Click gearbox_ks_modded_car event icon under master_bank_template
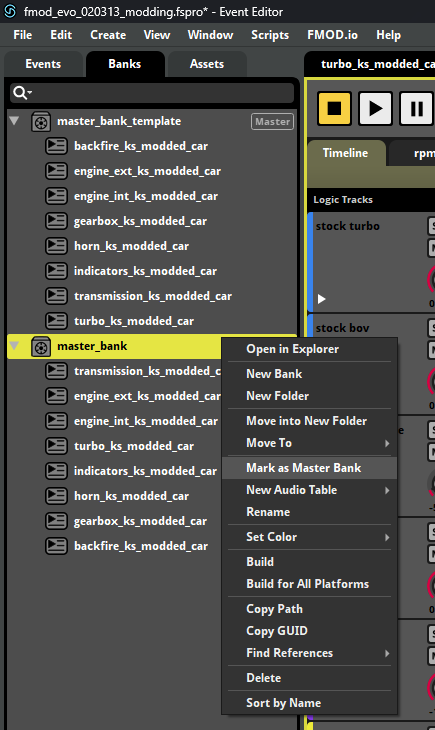This screenshot has height=730, width=435. point(56,221)
